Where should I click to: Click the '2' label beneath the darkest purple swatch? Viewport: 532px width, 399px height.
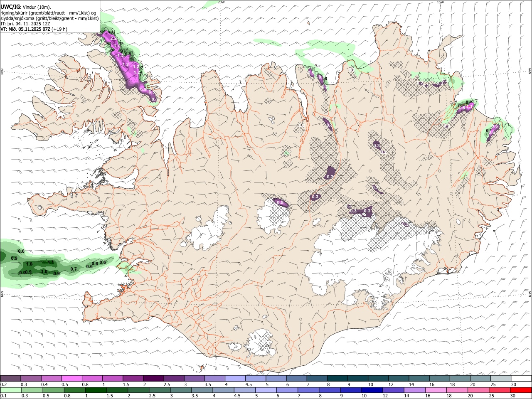144,384
